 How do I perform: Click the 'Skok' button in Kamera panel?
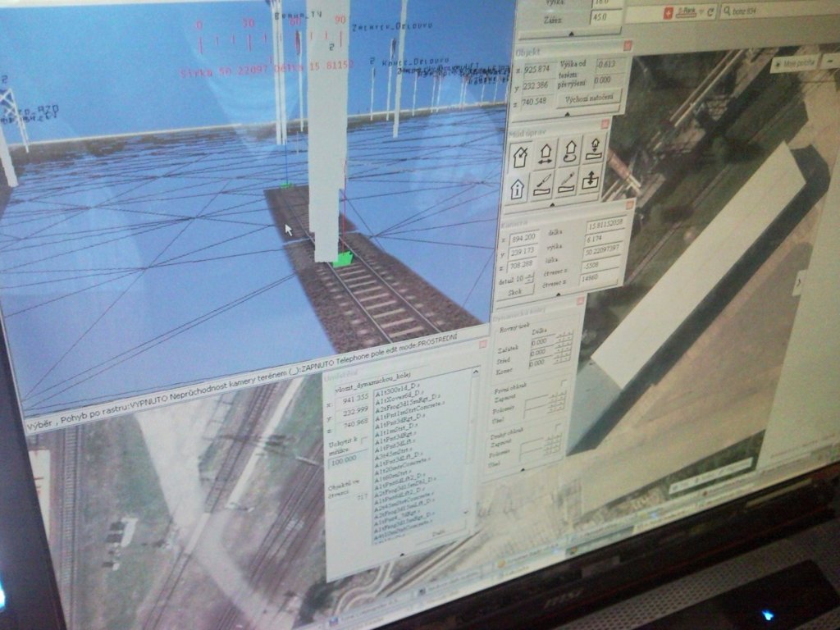tap(515, 293)
